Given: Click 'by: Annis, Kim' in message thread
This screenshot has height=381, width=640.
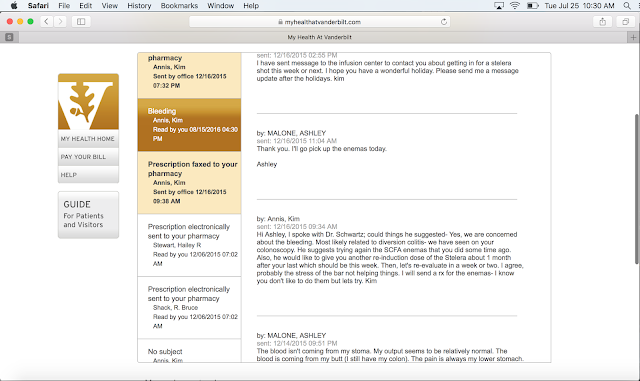Looking at the screenshot, I should (x=278, y=219).
